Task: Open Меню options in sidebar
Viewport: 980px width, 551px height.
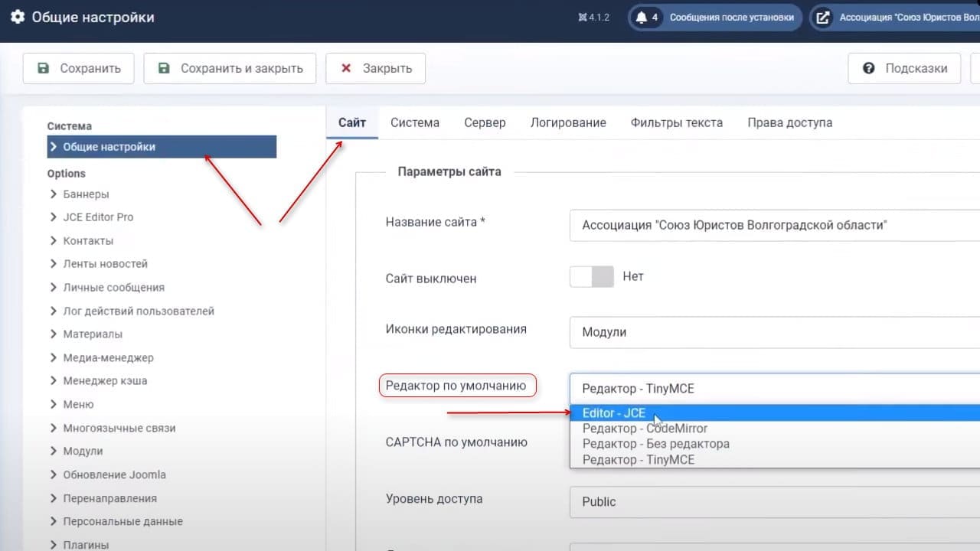Action: click(78, 404)
